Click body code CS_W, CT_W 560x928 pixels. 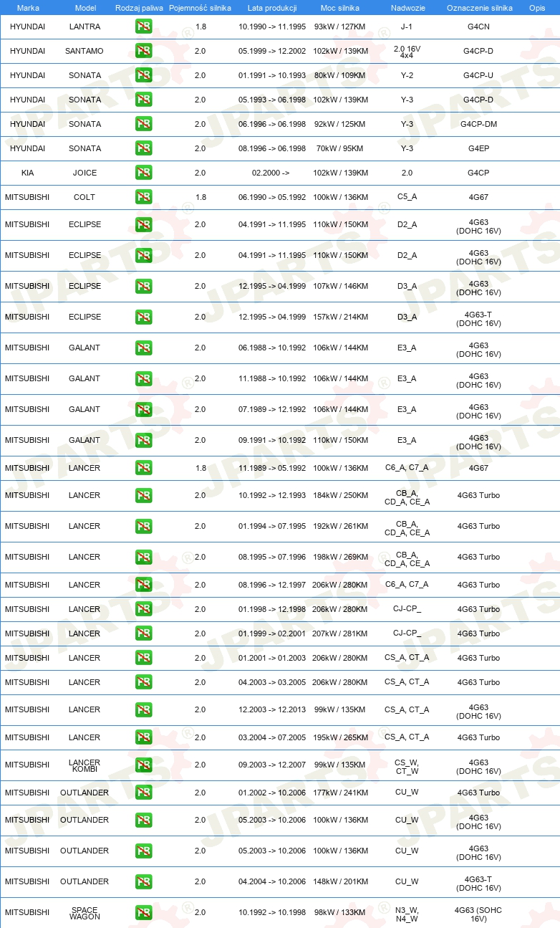[407, 765]
